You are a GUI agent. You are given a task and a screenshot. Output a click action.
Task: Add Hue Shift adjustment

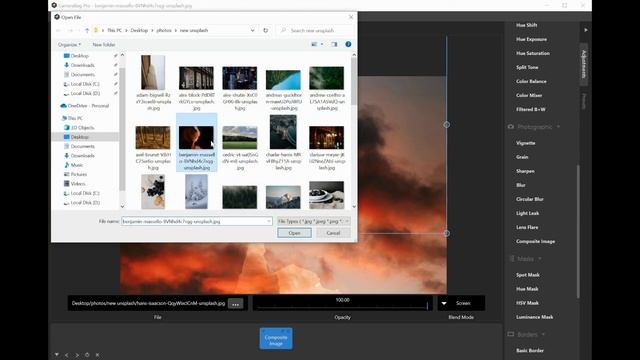527,25
